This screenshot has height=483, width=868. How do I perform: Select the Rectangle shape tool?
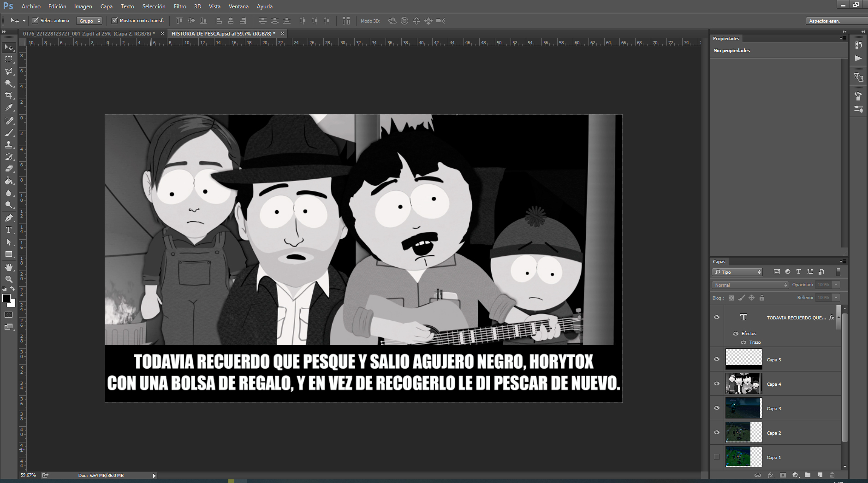9,254
